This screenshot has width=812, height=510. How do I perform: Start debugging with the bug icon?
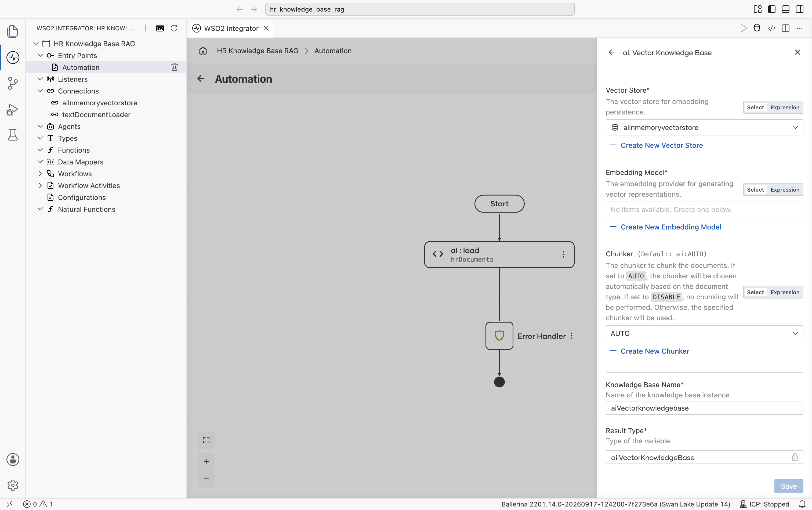pos(757,28)
